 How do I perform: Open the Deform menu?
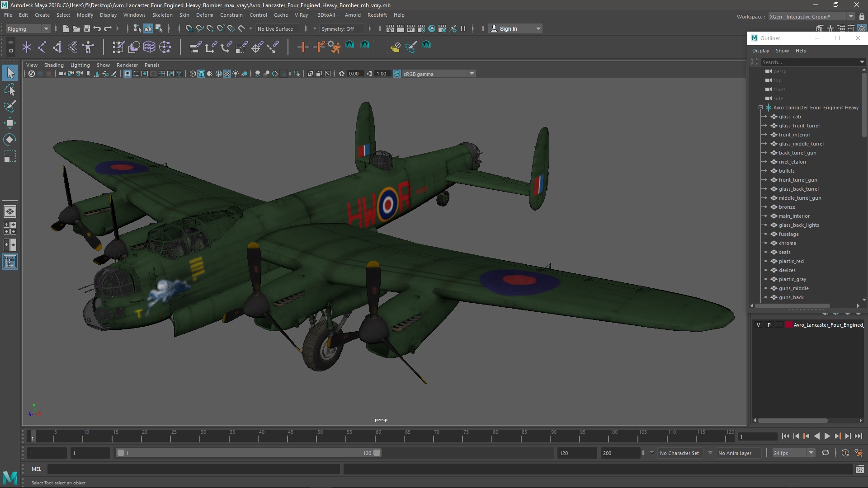coord(204,15)
